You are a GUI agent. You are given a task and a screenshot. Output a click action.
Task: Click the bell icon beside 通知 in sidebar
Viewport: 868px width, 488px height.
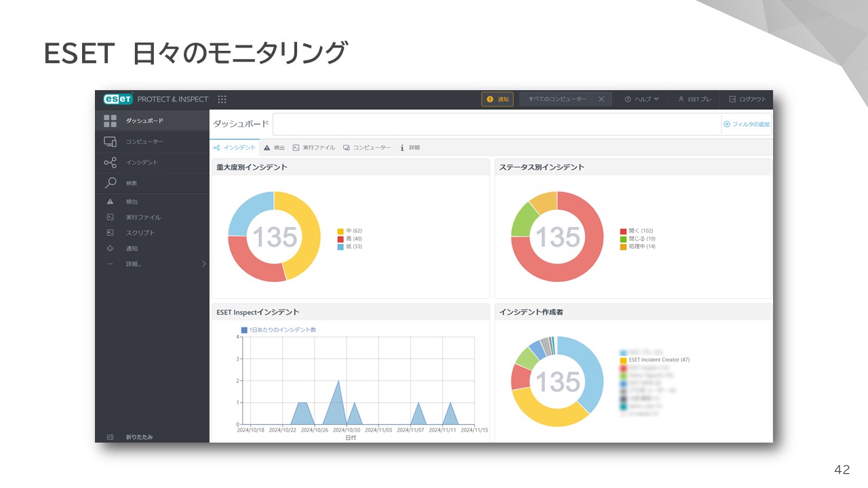coord(110,249)
